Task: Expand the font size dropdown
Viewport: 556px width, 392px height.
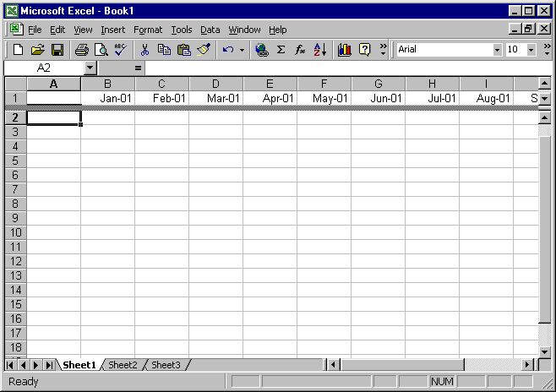Action: click(x=531, y=50)
